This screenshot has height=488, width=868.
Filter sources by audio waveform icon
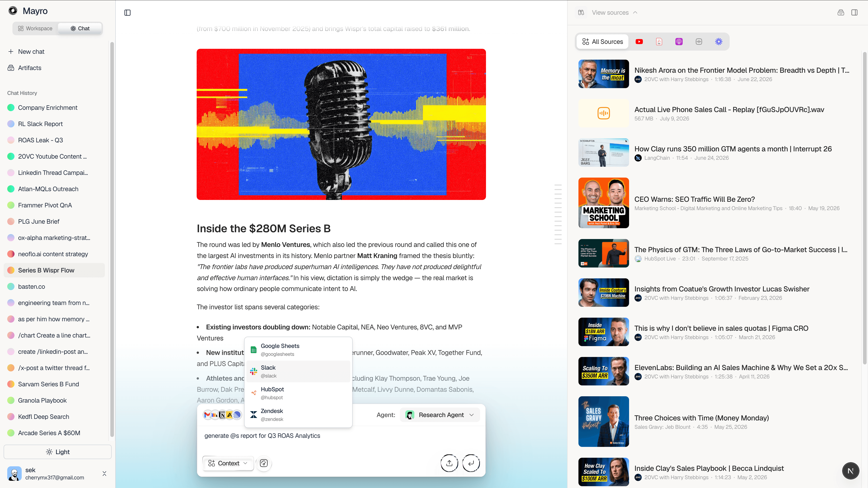click(699, 41)
